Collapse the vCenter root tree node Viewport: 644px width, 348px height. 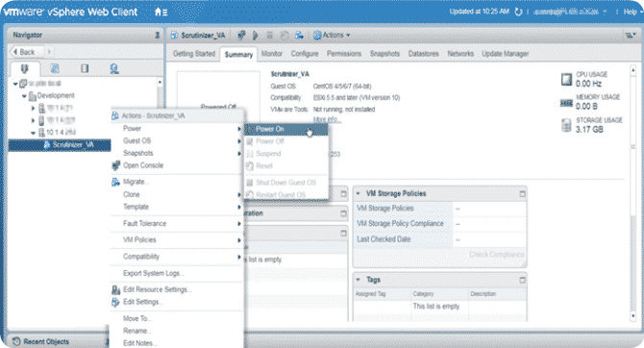15,84
